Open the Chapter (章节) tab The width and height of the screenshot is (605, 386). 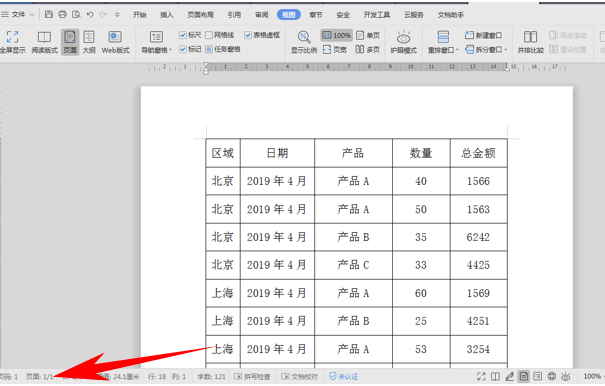[x=316, y=15]
